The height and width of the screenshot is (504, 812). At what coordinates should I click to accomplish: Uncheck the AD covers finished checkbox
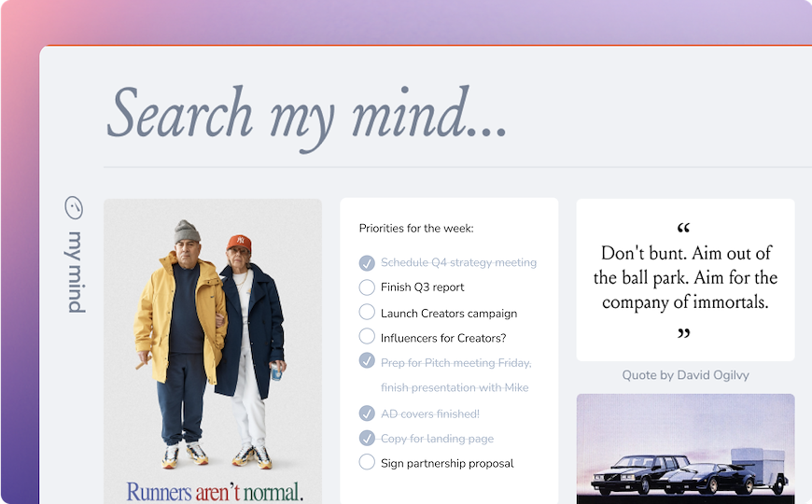coord(367,413)
